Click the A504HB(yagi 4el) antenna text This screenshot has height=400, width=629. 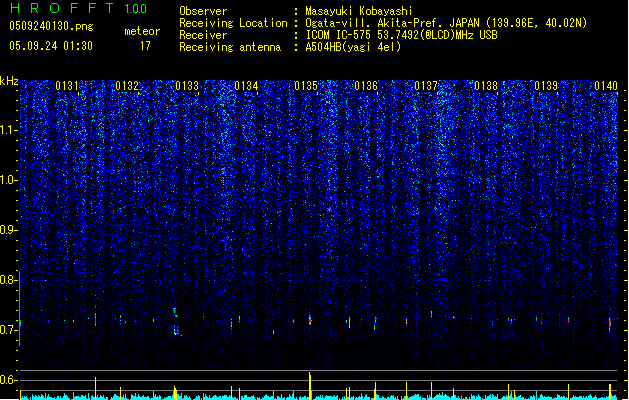coord(353,47)
